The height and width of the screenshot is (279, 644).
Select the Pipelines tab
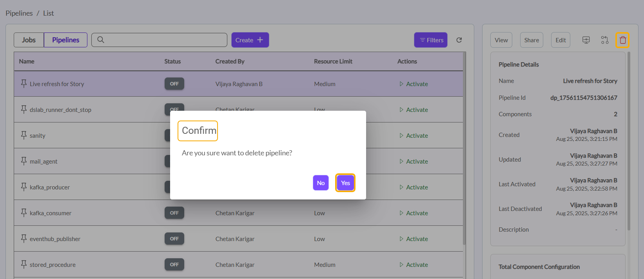pos(65,40)
